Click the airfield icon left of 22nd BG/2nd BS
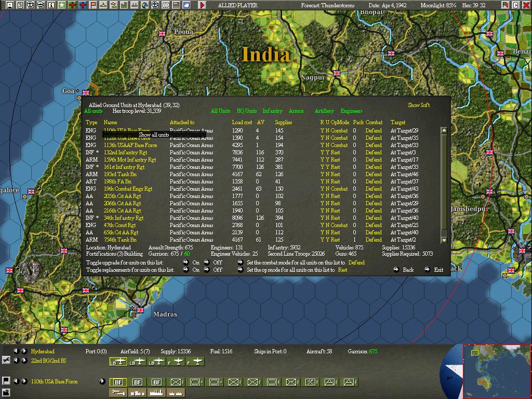 click(6, 360)
